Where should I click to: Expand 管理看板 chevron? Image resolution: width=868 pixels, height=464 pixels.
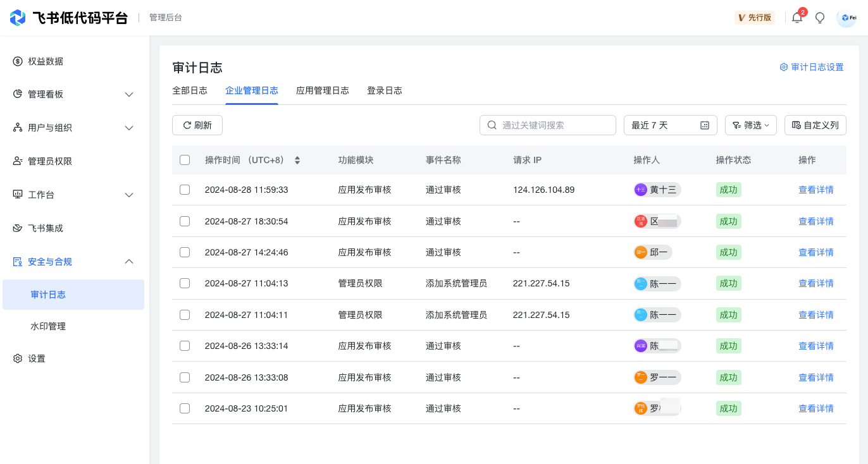pyautogui.click(x=129, y=94)
